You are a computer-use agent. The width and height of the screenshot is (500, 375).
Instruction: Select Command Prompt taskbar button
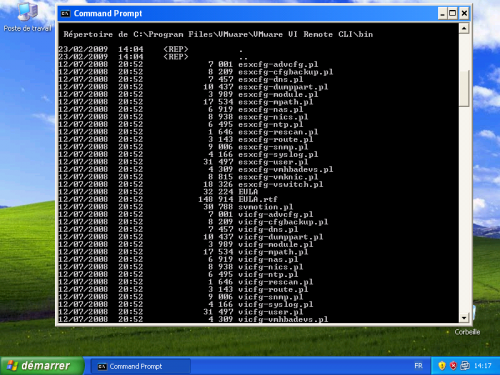tap(140, 366)
